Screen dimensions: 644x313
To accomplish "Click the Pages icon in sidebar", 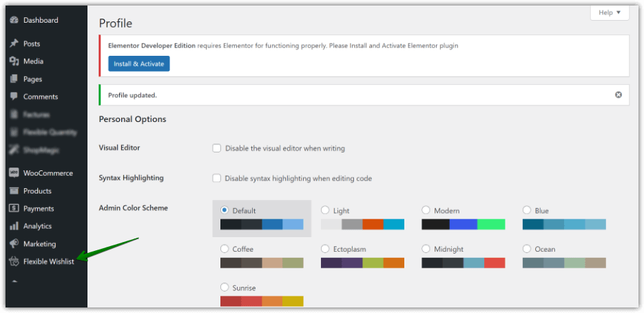I will [14, 79].
